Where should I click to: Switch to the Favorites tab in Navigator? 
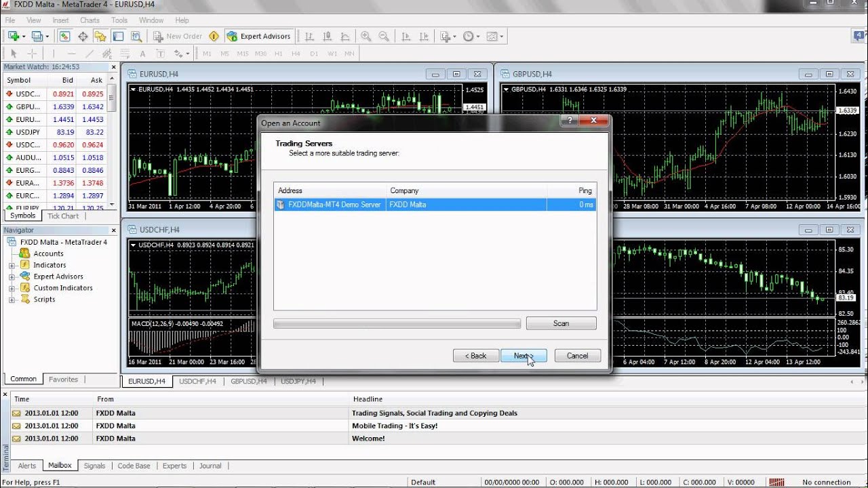(63, 380)
